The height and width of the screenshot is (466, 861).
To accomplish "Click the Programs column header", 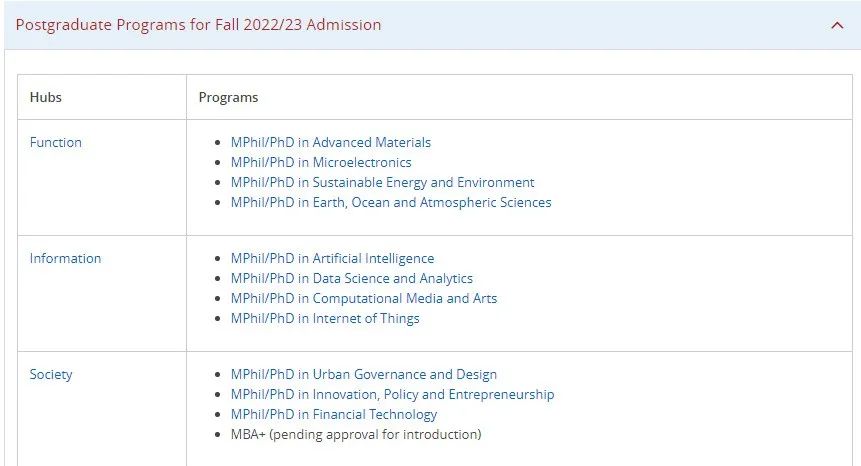I will click(x=229, y=97).
